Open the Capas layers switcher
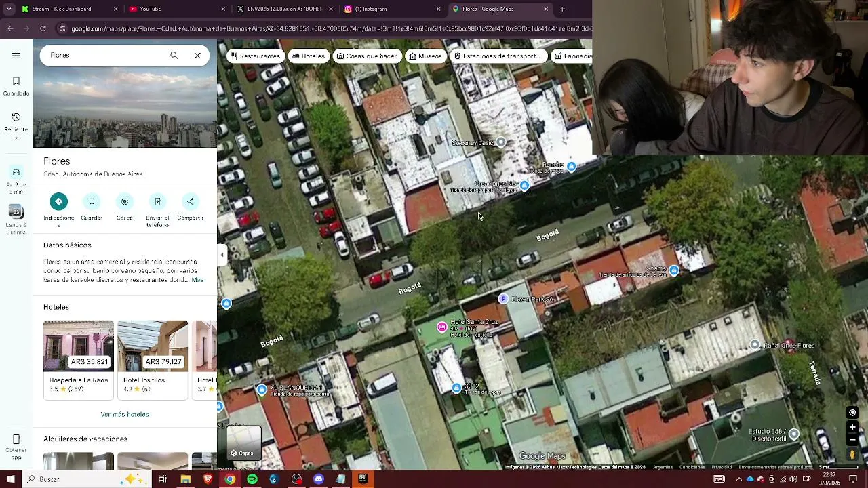Viewport: 868px width, 488px height. (243, 444)
